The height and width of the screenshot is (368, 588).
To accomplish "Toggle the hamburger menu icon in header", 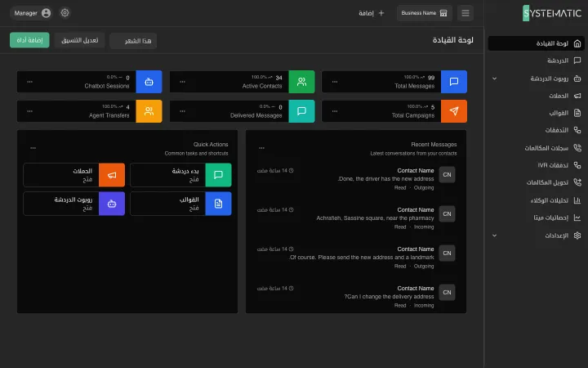I will pos(465,13).
